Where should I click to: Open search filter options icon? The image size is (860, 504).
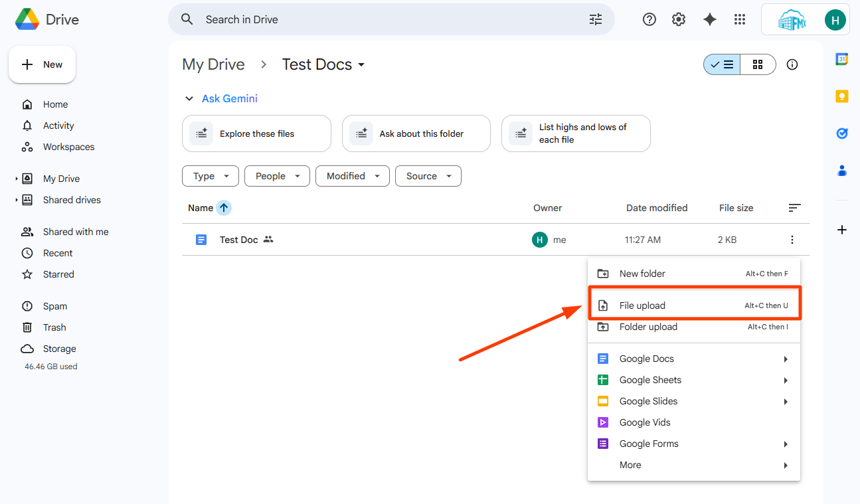pyautogui.click(x=596, y=20)
